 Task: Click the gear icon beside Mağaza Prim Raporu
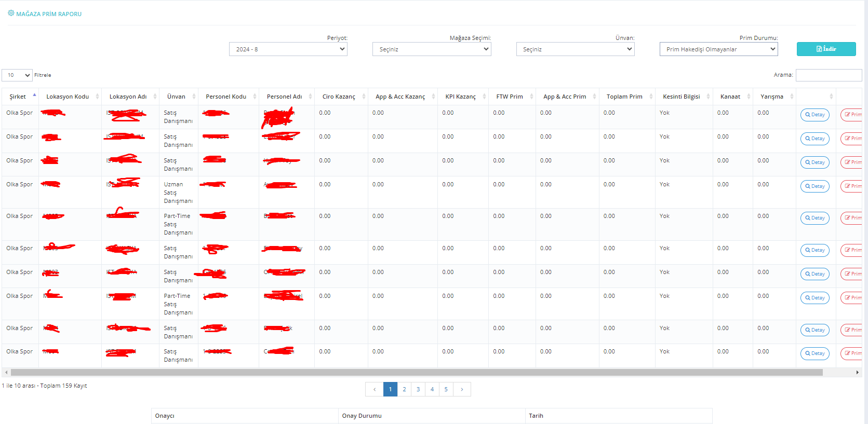tap(11, 13)
